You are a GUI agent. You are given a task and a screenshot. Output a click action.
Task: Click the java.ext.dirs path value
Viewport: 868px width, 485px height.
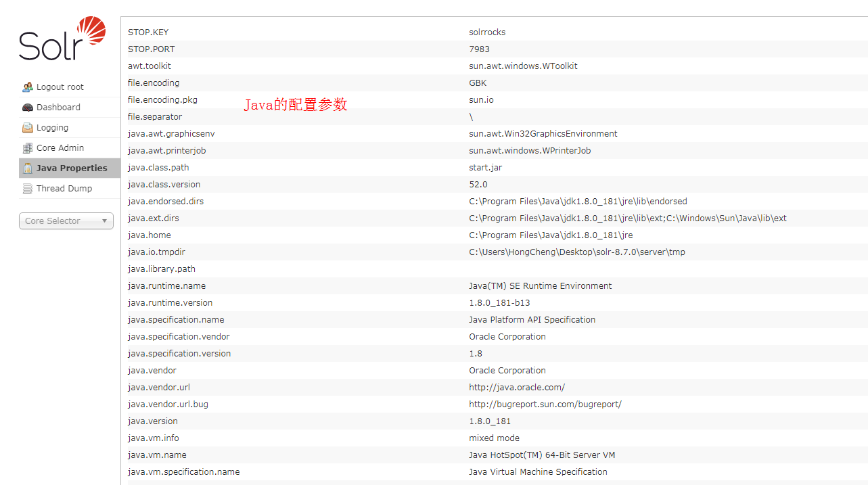click(x=628, y=218)
